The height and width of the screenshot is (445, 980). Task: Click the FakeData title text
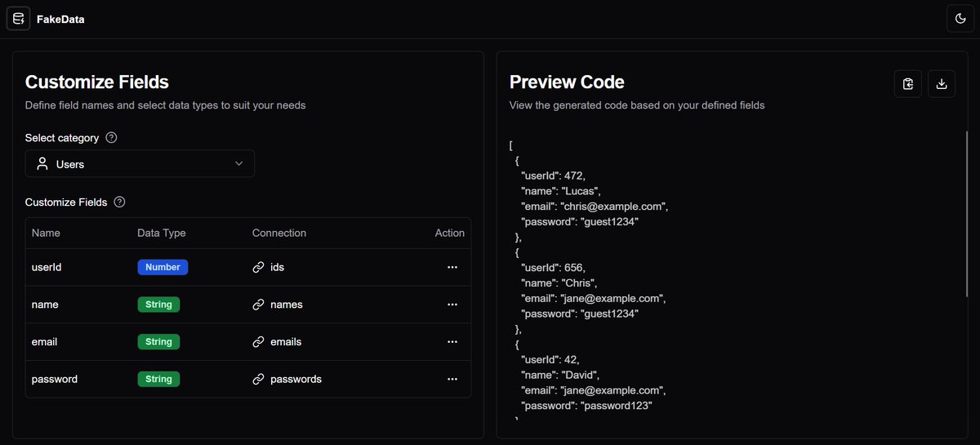point(60,19)
